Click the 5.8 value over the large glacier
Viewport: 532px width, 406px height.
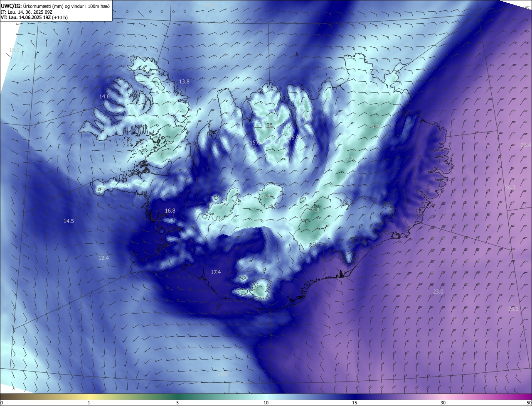(x=315, y=210)
